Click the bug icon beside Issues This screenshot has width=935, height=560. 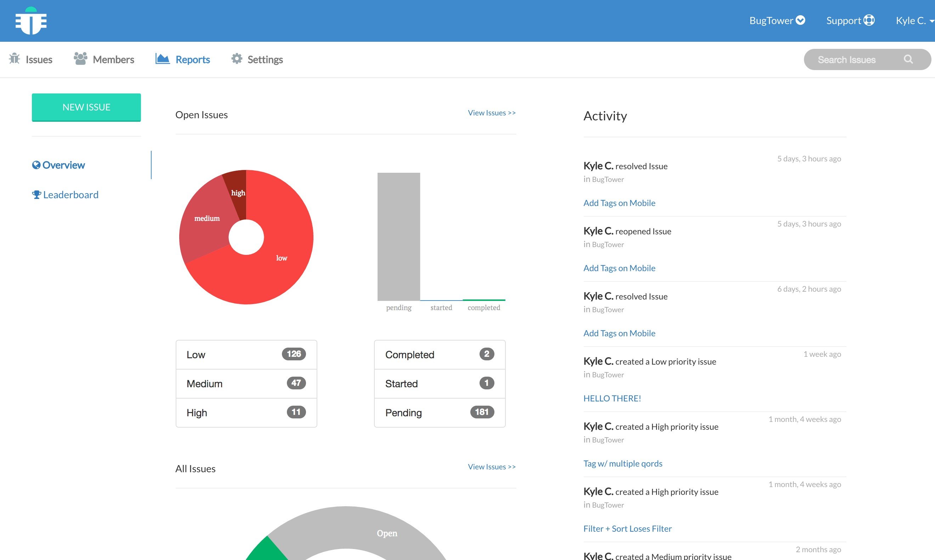[15, 59]
